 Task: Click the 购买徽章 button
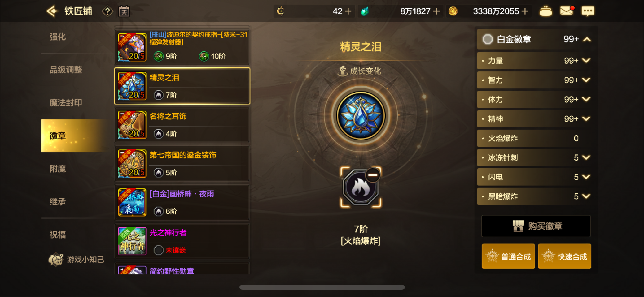[x=536, y=226]
